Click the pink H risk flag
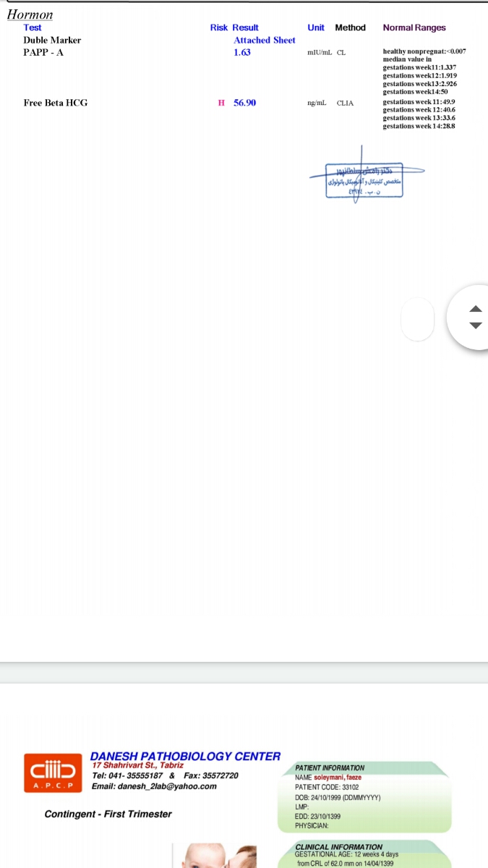 (221, 103)
